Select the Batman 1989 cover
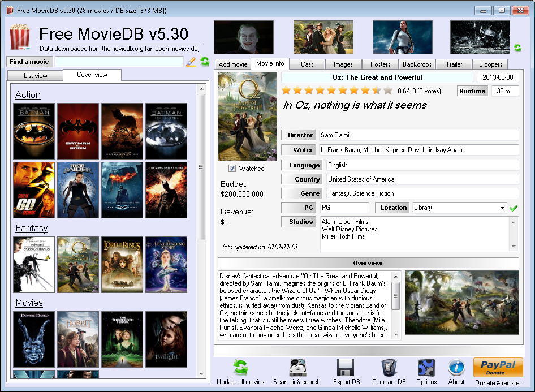Screen dimensions: 535x392 tap(34, 131)
